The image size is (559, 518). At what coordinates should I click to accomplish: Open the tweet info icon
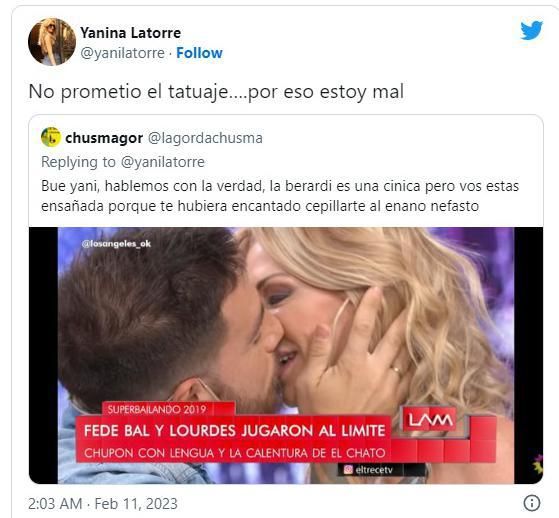coord(532,503)
